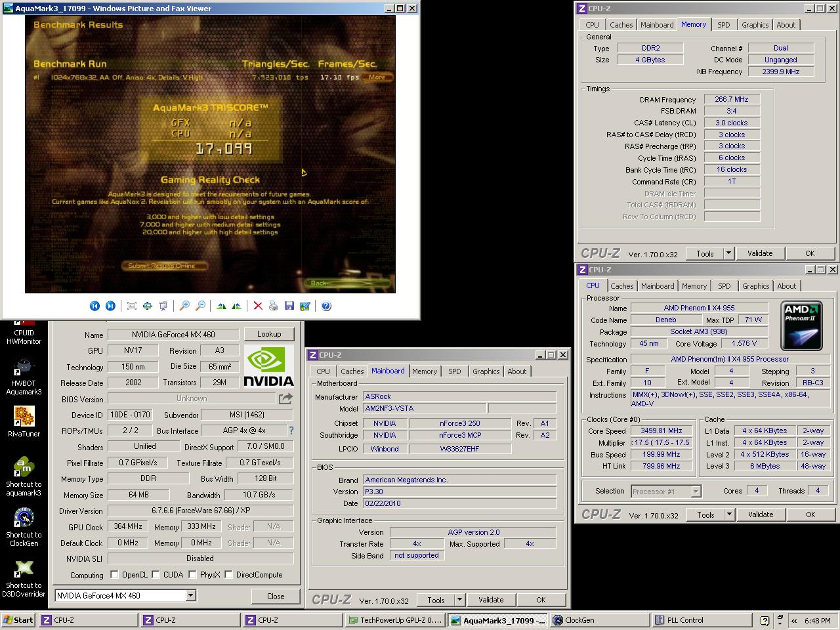840x630 pixels.
Task: Go to previous image in Picture Viewer
Action: click(x=94, y=306)
